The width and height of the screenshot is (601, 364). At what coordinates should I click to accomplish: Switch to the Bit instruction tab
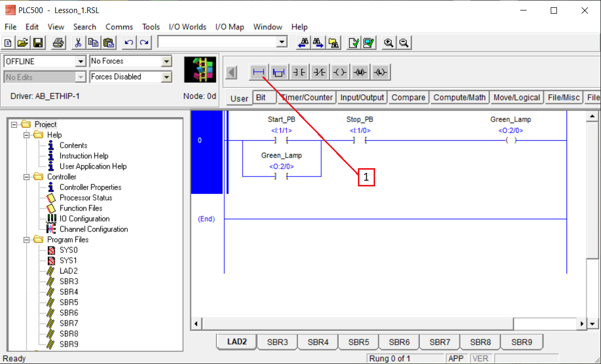(x=265, y=97)
